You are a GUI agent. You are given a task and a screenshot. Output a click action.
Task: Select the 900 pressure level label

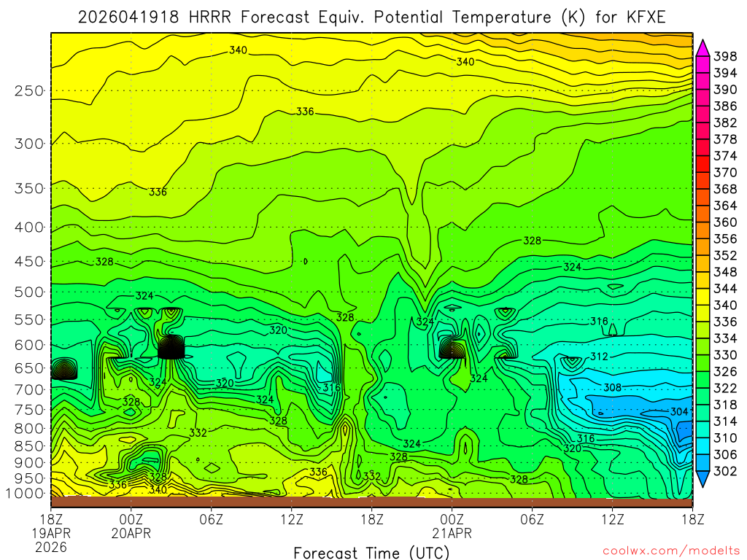[29, 462]
